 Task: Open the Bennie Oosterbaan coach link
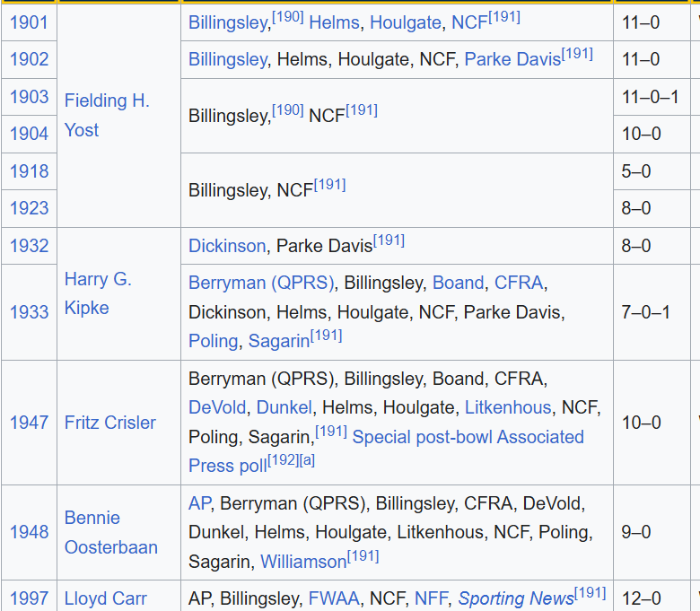coord(111,532)
